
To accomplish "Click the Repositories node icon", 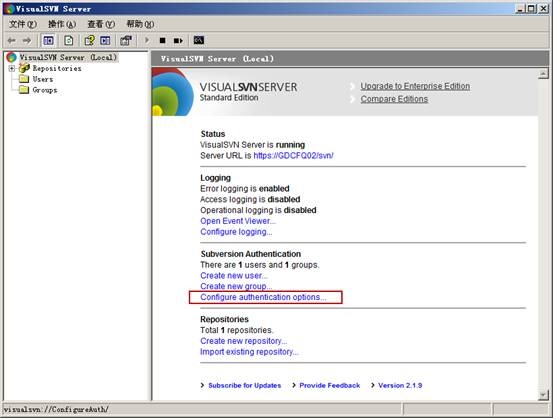I will (24, 68).
